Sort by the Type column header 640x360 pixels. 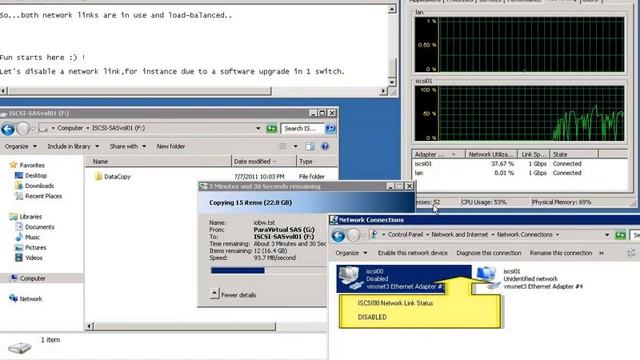(317, 161)
